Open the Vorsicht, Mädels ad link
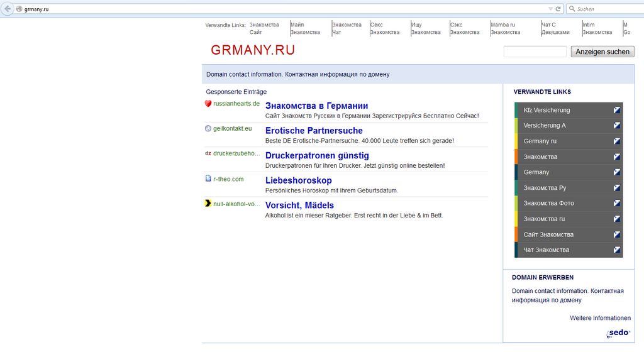This screenshot has width=644, height=352. tap(299, 205)
